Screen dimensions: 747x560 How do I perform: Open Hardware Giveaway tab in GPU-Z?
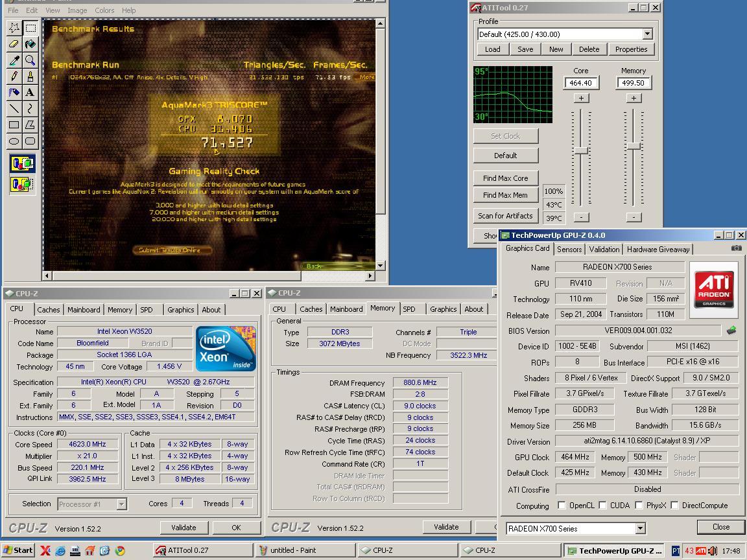[658, 249]
